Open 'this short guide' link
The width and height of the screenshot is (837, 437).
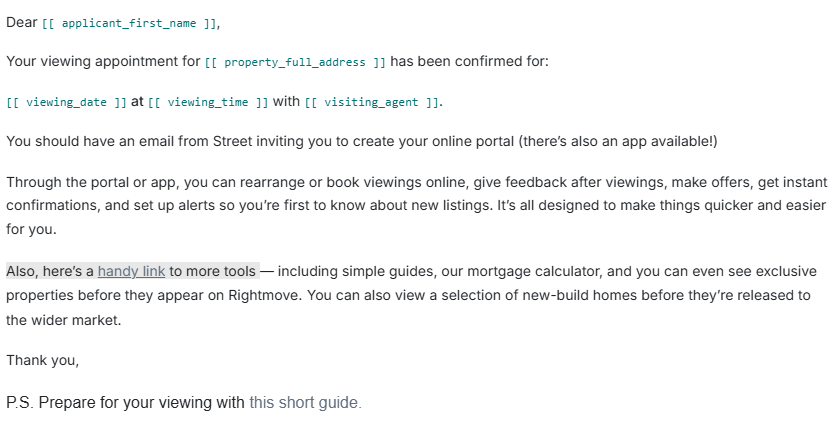click(305, 402)
